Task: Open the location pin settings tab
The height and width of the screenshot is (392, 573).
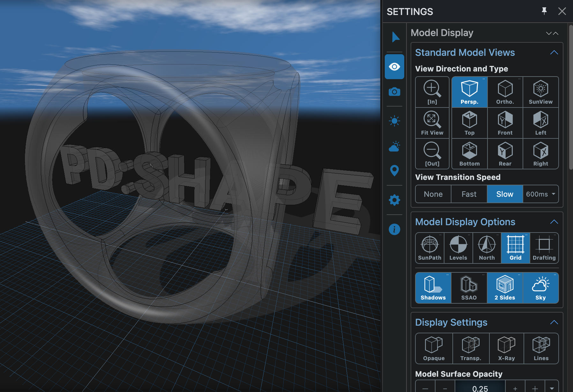Action: tap(394, 170)
